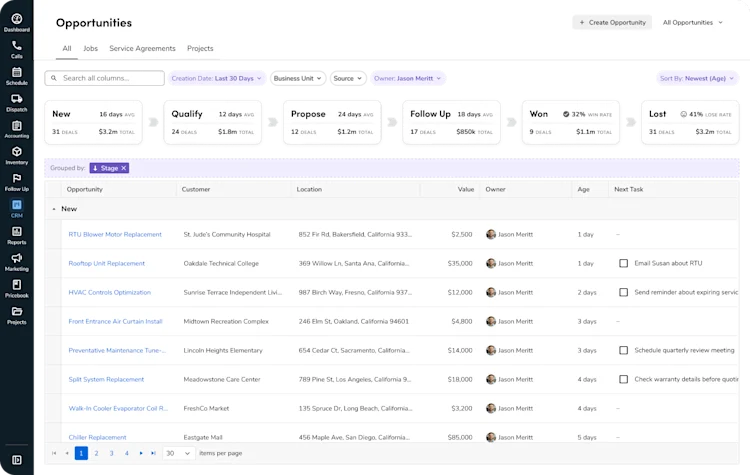This screenshot has height=475, width=750.
Task: Open the Inventory box icon
Action: click(17, 152)
